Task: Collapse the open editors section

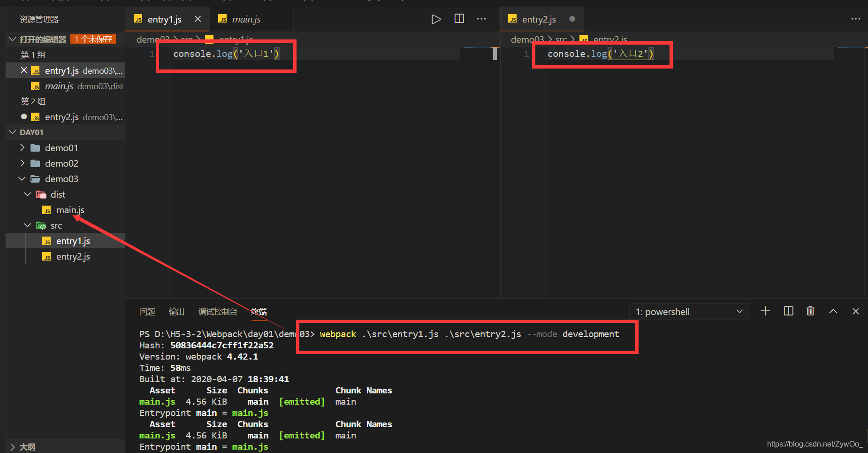Action: 13,39
